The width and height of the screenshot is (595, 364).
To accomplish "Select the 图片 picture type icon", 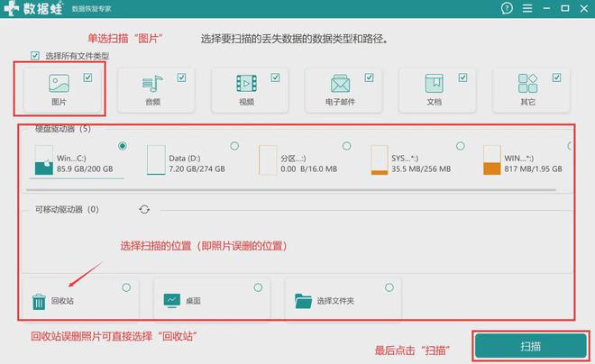I will click(x=59, y=83).
